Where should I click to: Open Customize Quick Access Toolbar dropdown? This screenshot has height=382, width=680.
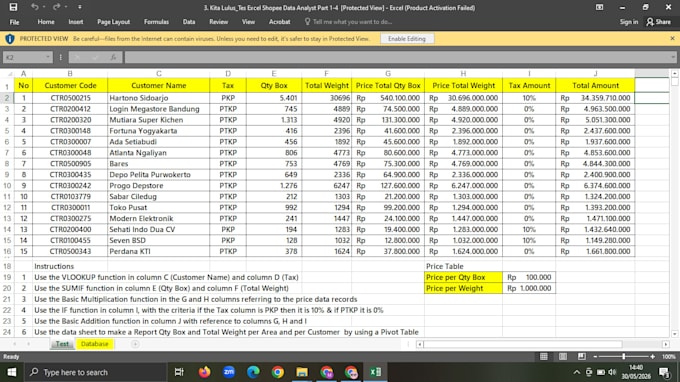(80, 7)
